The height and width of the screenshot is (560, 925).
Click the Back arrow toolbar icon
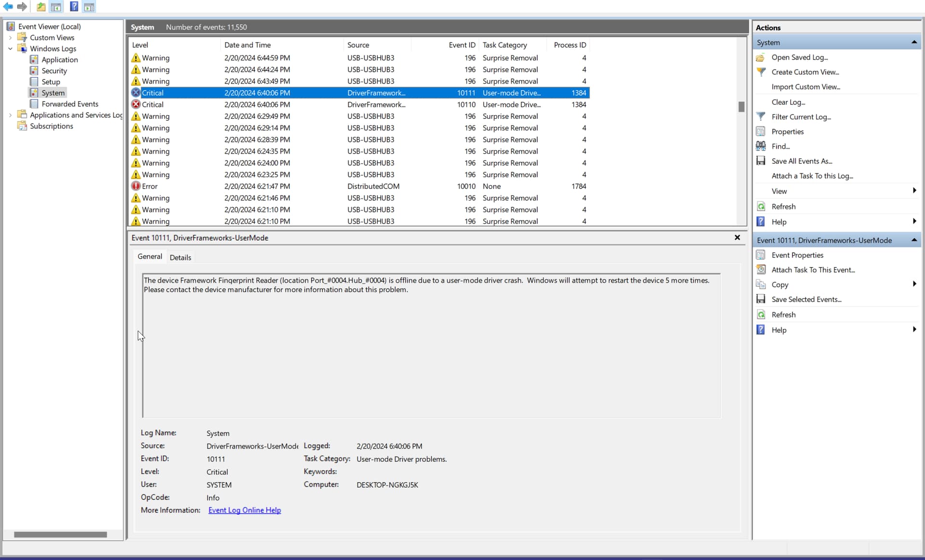8,6
